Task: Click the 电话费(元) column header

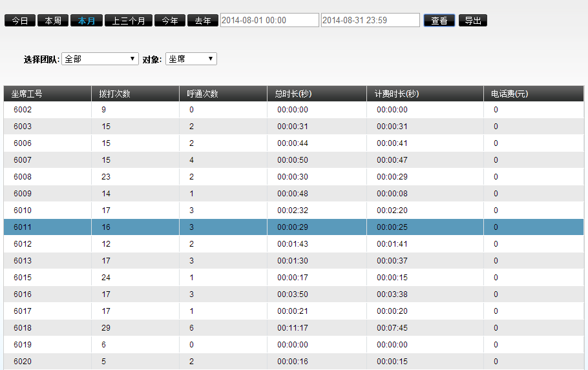Action: click(509, 94)
